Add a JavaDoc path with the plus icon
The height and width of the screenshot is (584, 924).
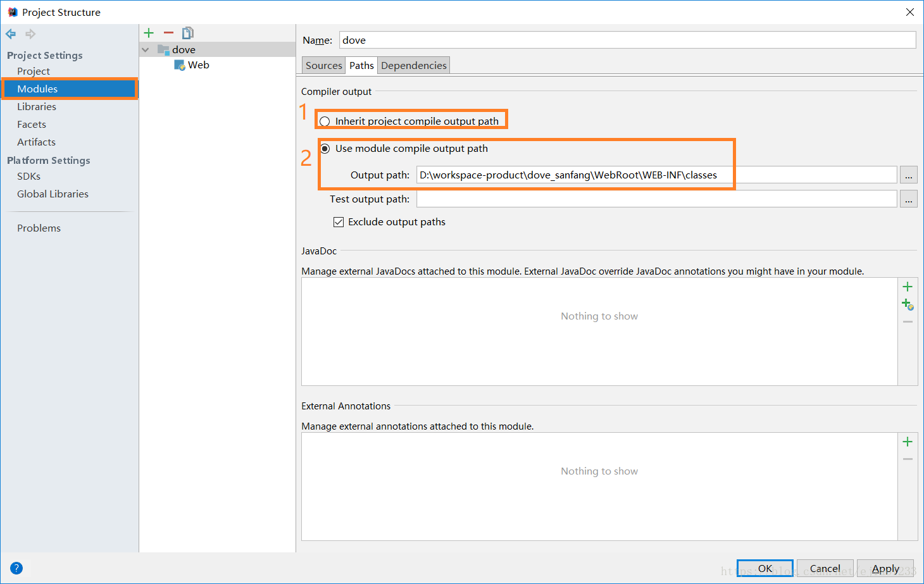[908, 286]
